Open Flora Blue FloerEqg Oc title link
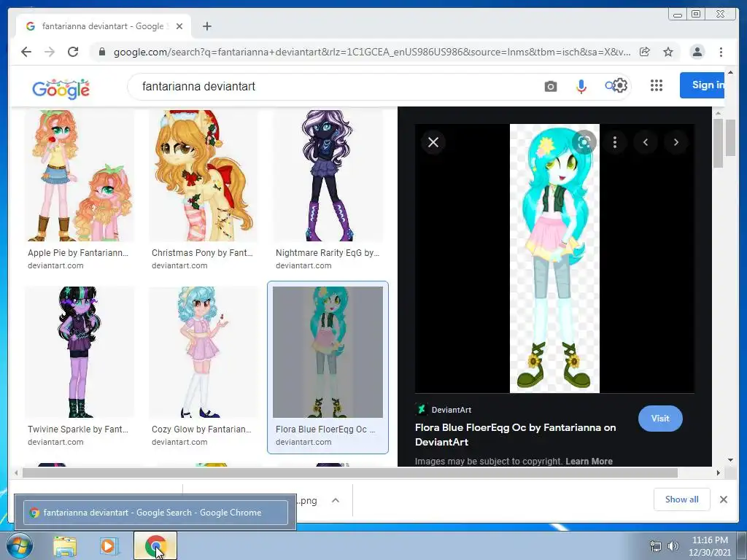The image size is (747, 560). [x=515, y=435]
